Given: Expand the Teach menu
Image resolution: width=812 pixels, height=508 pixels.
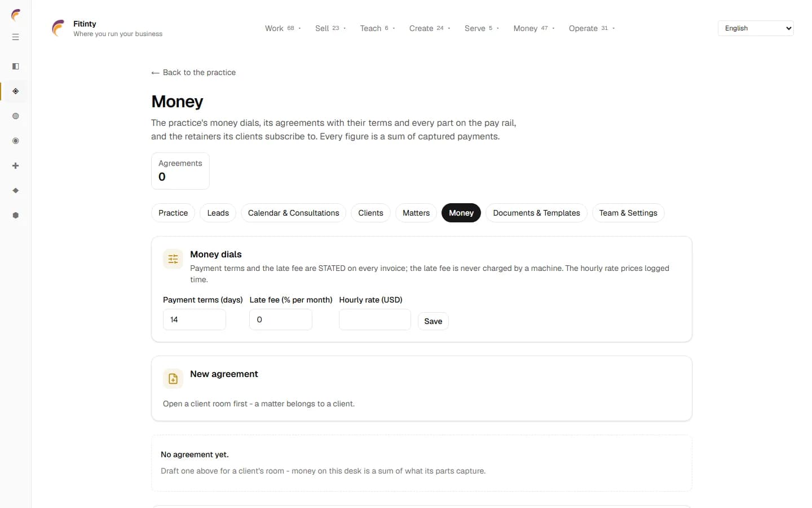Looking at the screenshot, I should pos(377,28).
